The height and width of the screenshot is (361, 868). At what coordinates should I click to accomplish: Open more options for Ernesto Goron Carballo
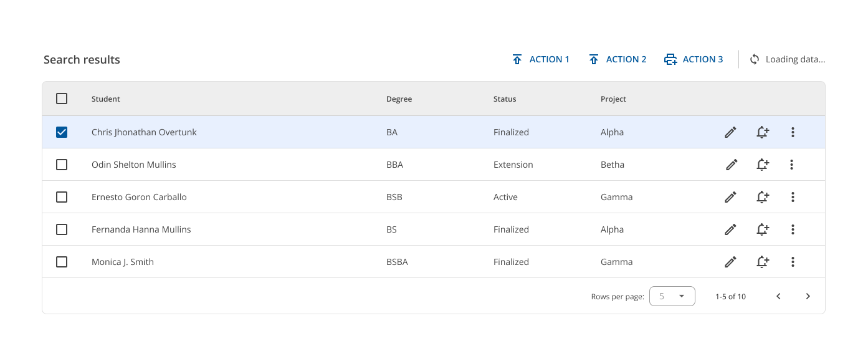point(793,197)
